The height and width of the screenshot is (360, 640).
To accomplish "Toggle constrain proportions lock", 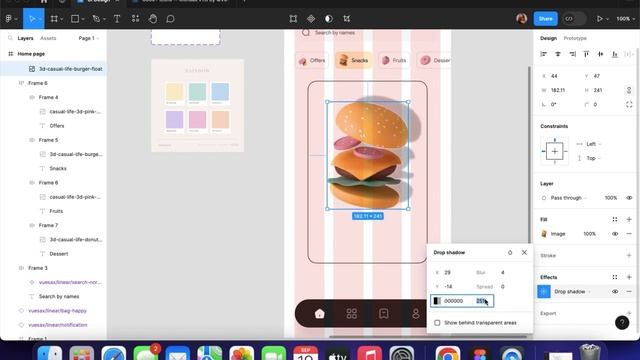I will 629,90.
